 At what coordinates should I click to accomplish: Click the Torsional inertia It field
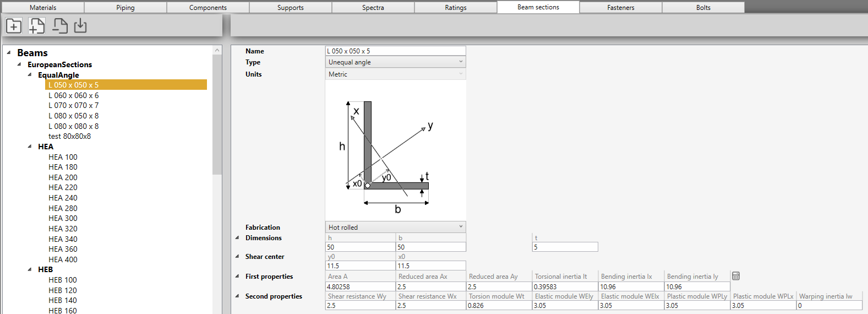[x=565, y=286]
